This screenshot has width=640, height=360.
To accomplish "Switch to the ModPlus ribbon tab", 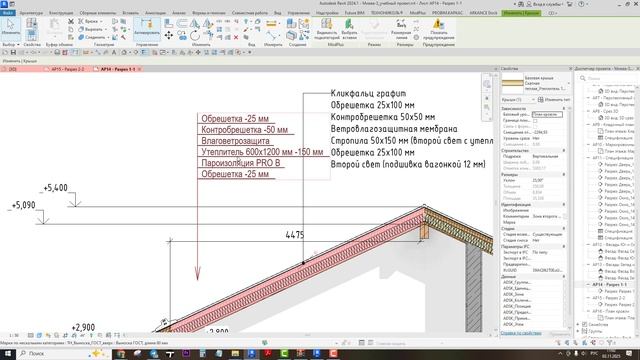I will 418,13.
